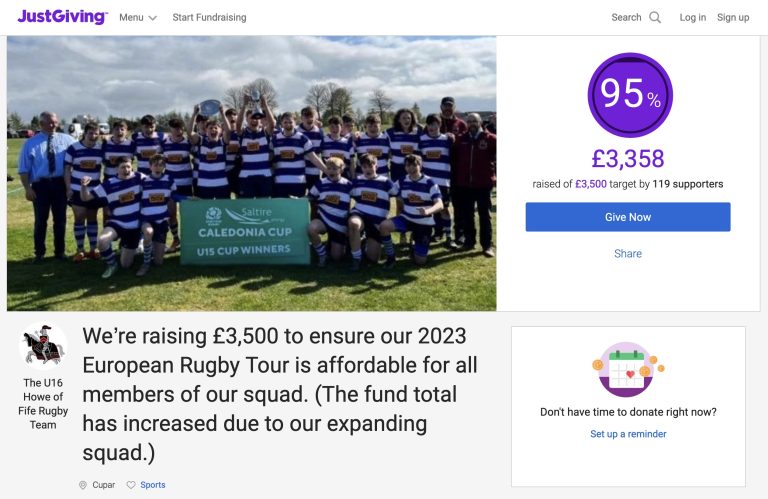Image resolution: width=768 pixels, height=499 pixels.
Task: Open the Howe of Fife team avatar
Action: pyautogui.click(x=43, y=346)
